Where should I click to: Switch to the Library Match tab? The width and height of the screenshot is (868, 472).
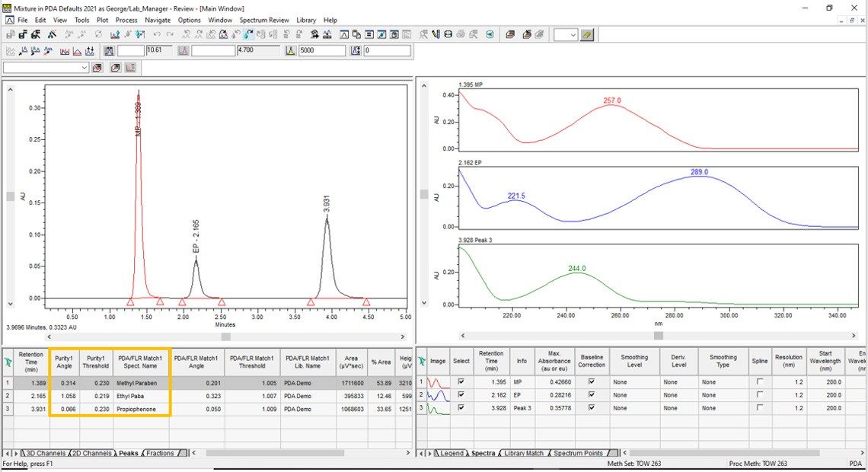point(524,453)
